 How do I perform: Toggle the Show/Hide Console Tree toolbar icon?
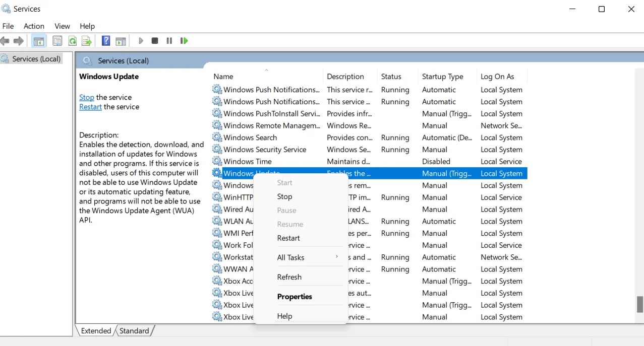pos(39,41)
